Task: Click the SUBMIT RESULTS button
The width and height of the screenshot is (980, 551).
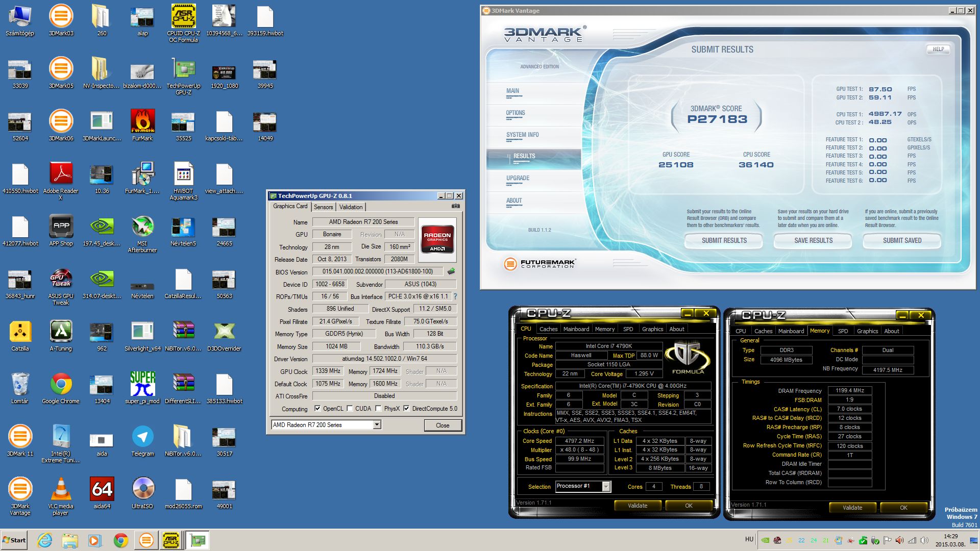Action: point(724,241)
